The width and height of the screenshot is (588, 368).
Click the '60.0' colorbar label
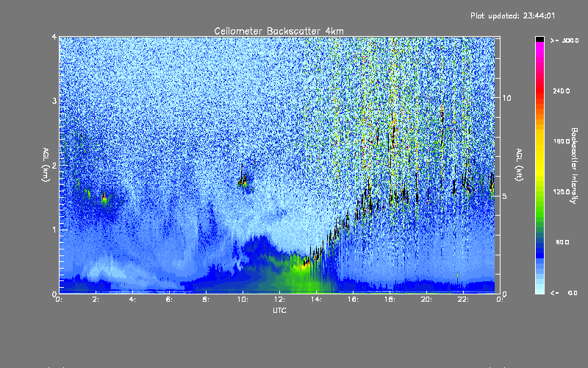(x=562, y=242)
